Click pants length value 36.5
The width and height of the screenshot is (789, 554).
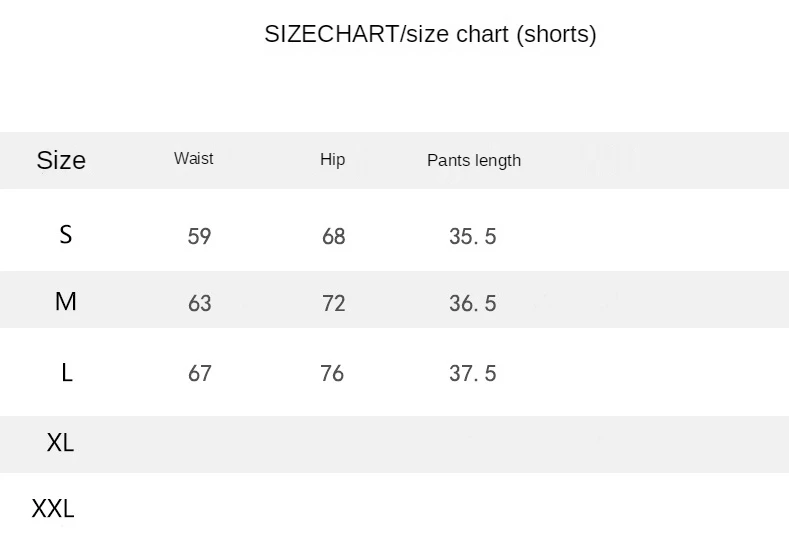coord(472,303)
